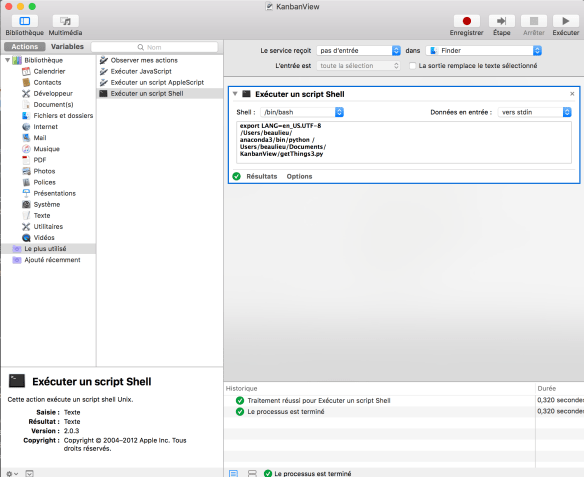Select the Observer mes actions action
This screenshot has width=584, height=477.
pos(160,60)
